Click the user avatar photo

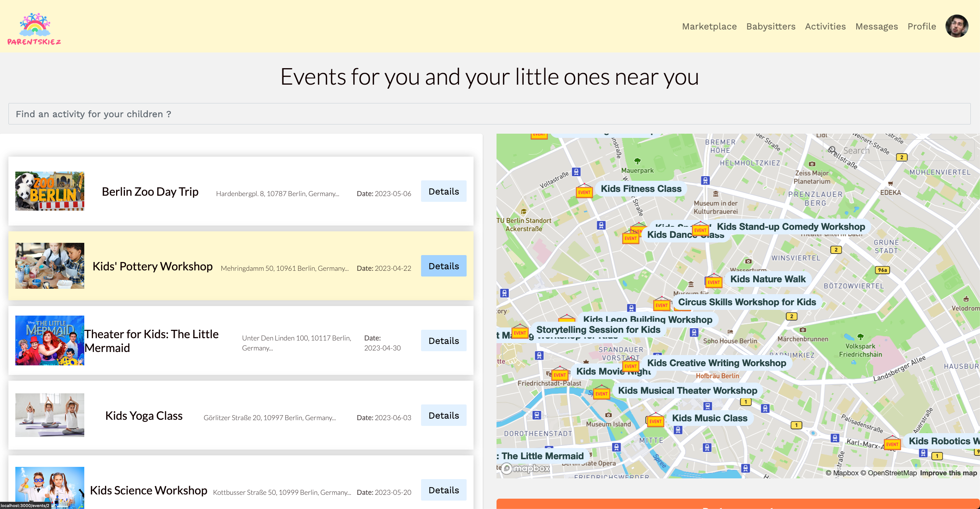(957, 26)
